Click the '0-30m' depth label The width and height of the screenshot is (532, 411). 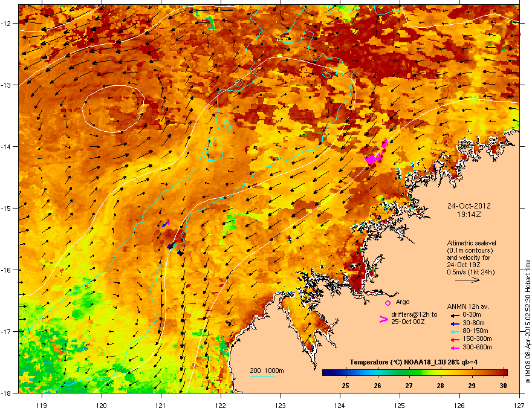[x=472, y=315]
